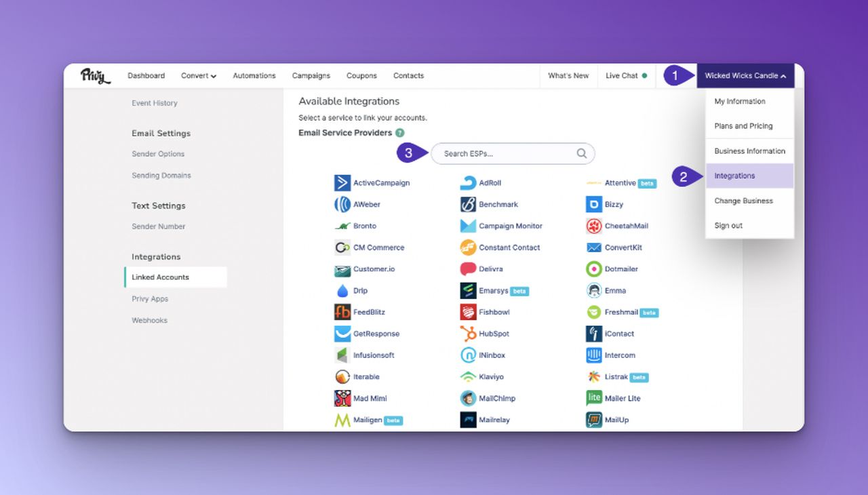This screenshot has height=495, width=868.
Task: Click the search magnifier icon
Action: 582,153
